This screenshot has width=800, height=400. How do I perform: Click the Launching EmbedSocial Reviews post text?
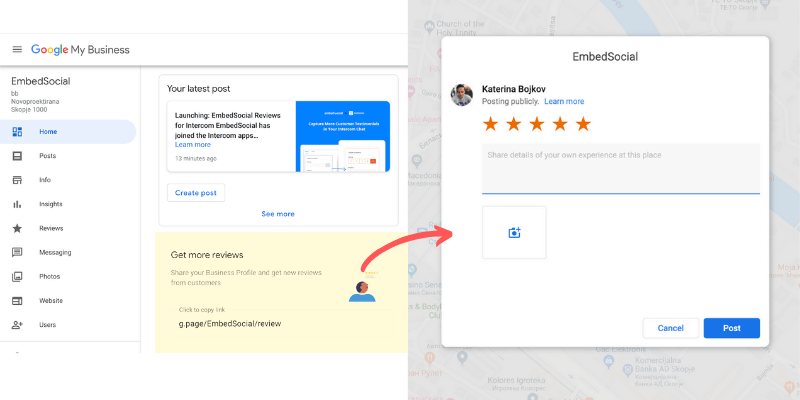(x=228, y=126)
